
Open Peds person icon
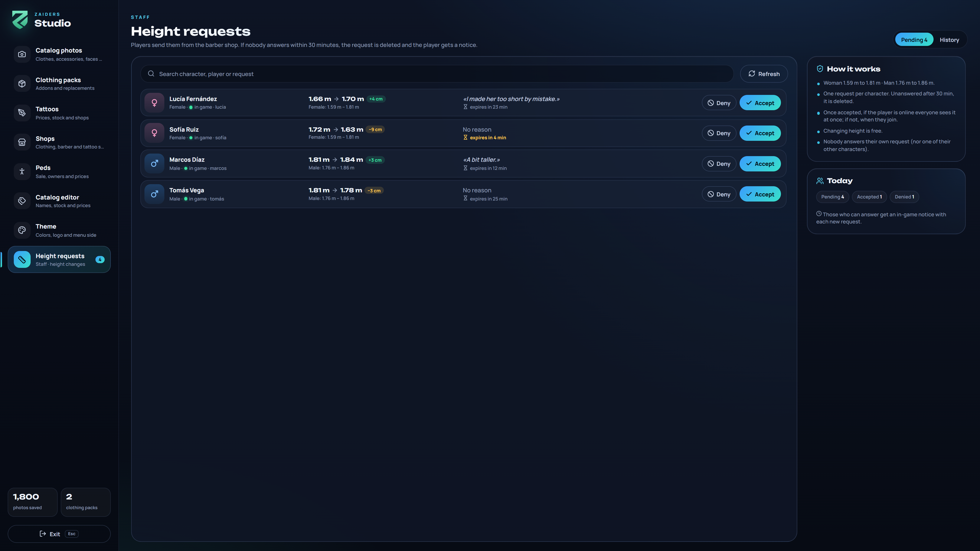pyautogui.click(x=22, y=171)
